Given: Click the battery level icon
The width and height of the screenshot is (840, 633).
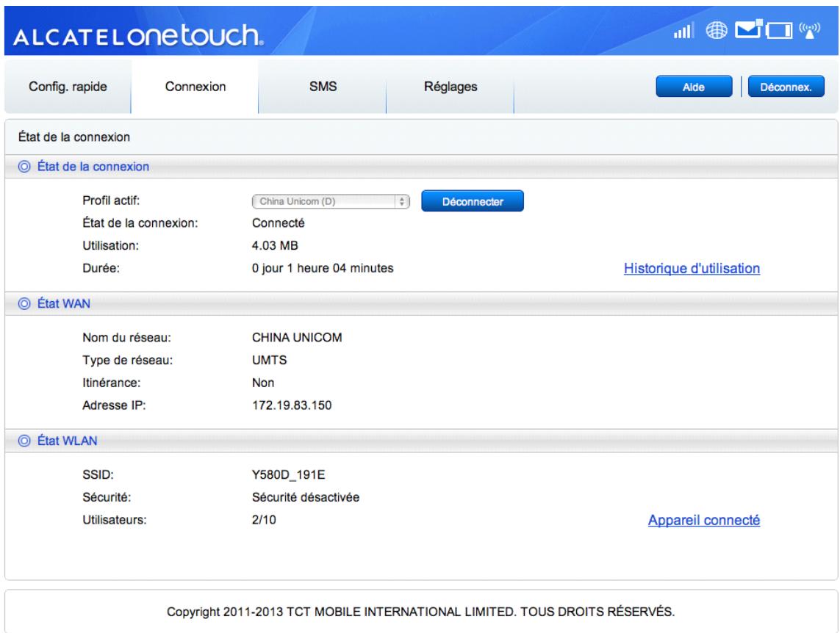Looking at the screenshot, I should coord(780,31).
